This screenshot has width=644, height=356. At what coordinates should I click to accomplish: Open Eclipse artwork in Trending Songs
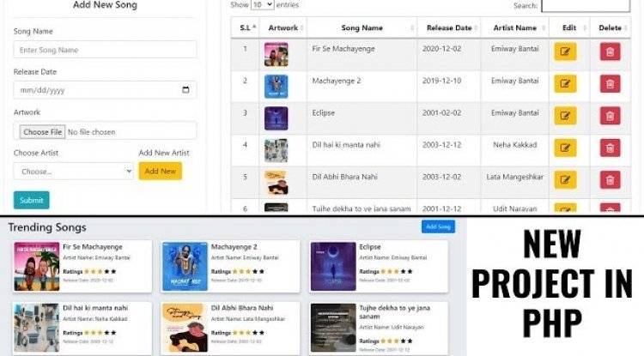[333, 266]
